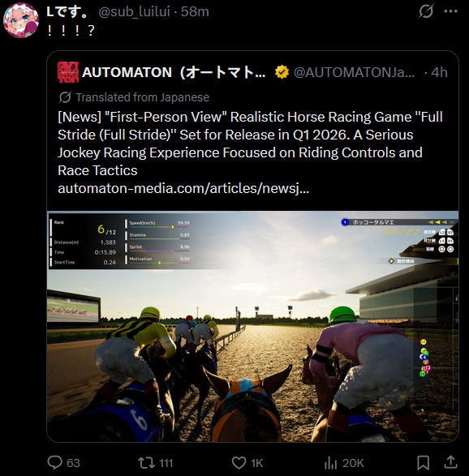The width and height of the screenshot is (469, 476).
Task: Toggle the Translated from Japanese label
Action: (134, 97)
